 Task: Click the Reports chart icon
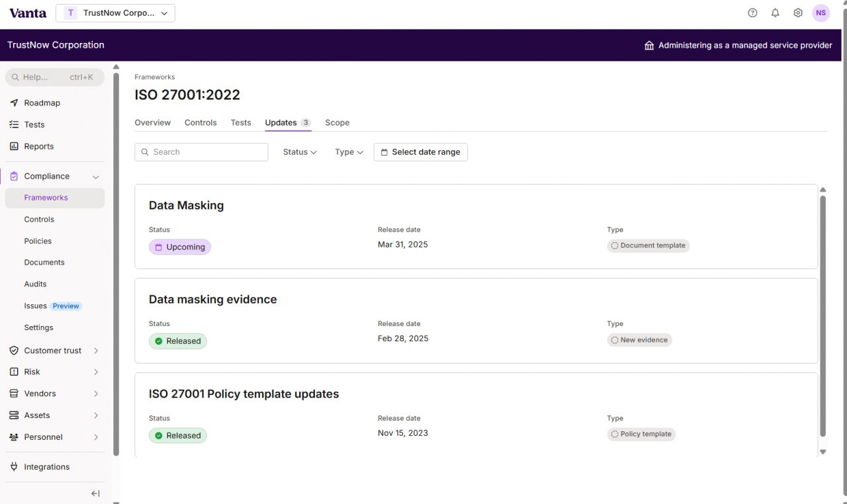point(14,146)
